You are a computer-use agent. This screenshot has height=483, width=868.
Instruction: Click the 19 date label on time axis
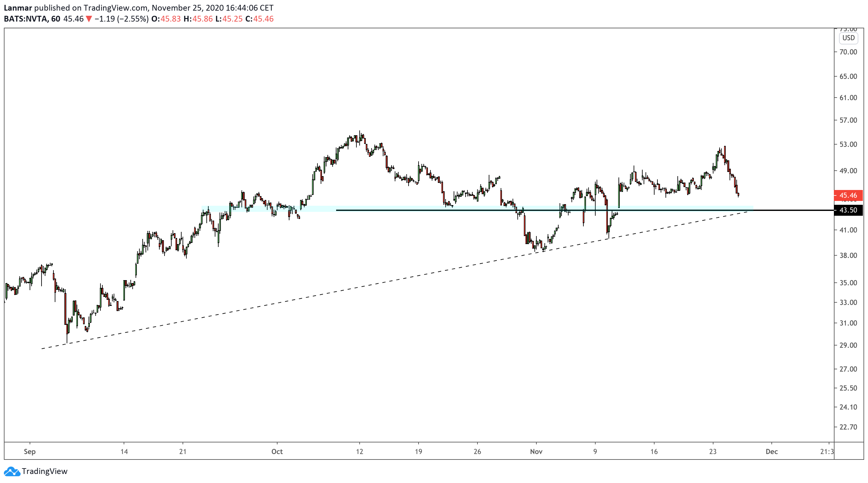pyautogui.click(x=418, y=451)
